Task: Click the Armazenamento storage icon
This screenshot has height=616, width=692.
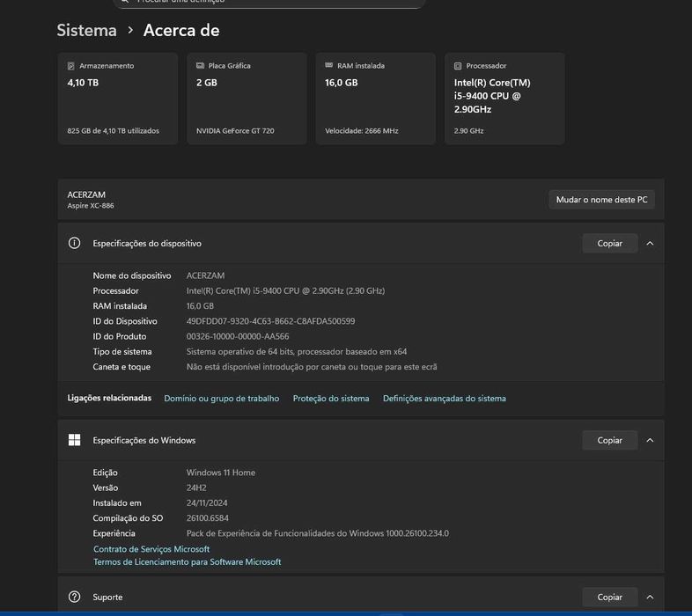Action: click(x=71, y=66)
